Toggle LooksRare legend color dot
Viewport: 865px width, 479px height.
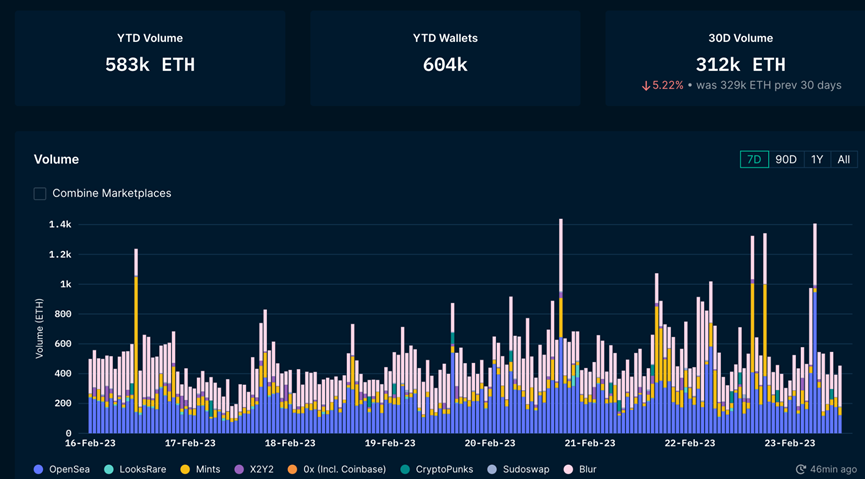109,470
